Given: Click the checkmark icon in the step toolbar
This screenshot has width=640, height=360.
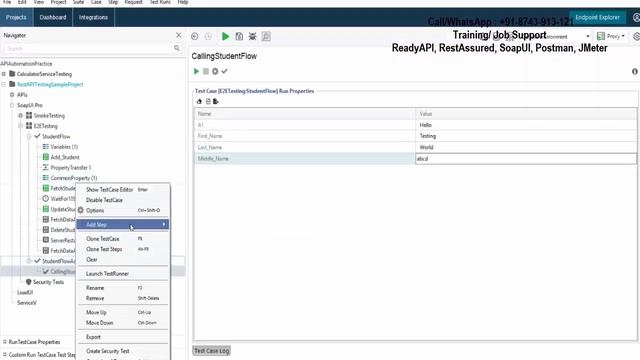Looking at the screenshot, I should coord(224,71).
